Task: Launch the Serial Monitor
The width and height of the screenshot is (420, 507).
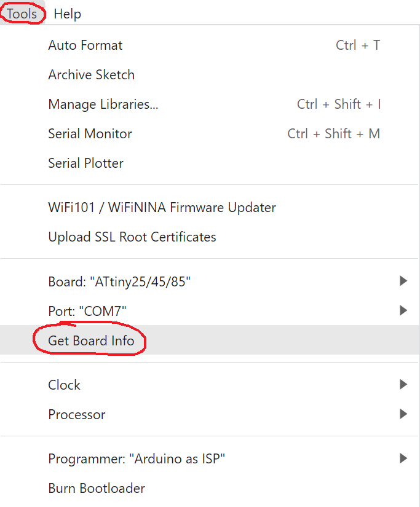Action: 90,134
